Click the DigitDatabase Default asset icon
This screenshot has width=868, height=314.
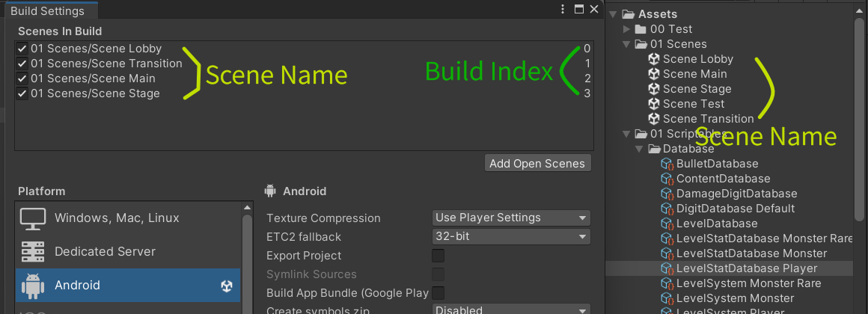[667, 209]
